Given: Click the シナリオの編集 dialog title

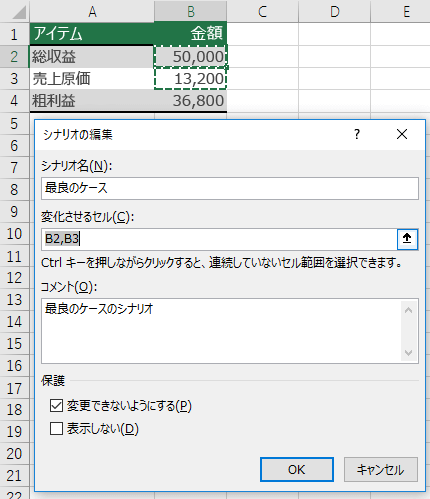Looking at the screenshot, I should coord(78,135).
